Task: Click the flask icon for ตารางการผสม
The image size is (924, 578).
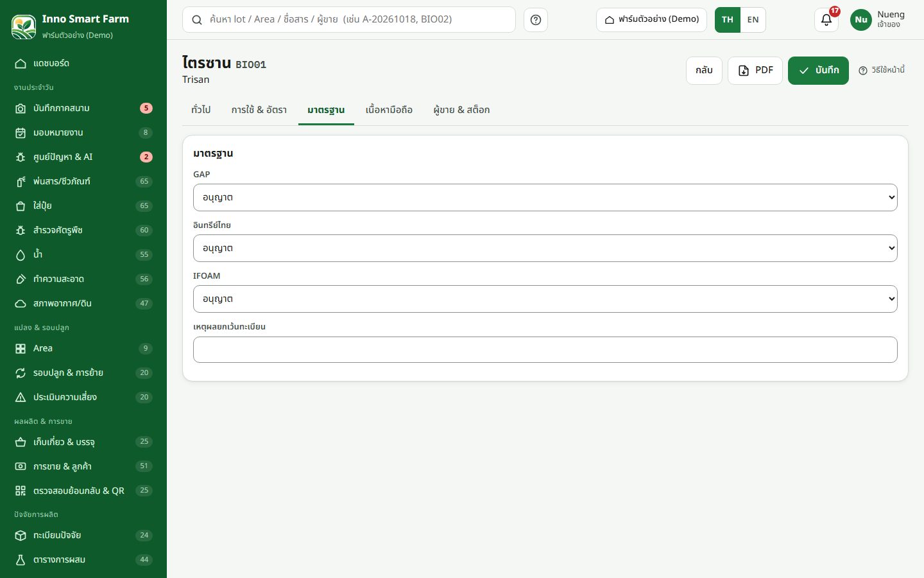Action: [21, 560]
